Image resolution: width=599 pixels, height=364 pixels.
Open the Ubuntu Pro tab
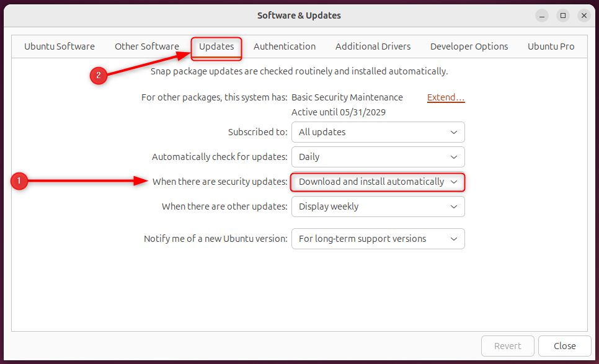(x=551, y=46)
